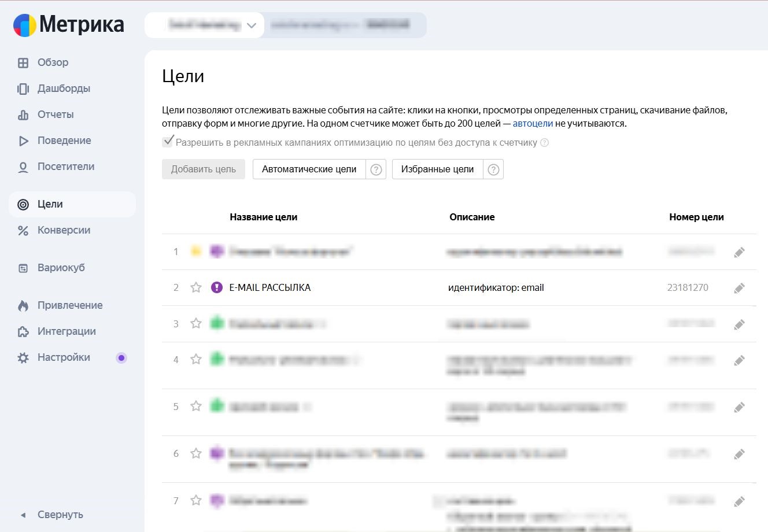Toggle favorite star in row 6
768x532 pixels.
[x=196, y=453]
